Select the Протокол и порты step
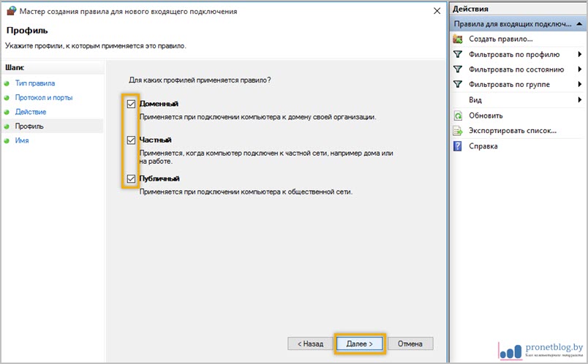The height and width of the screenshot is (364, 588). (43, 97)
